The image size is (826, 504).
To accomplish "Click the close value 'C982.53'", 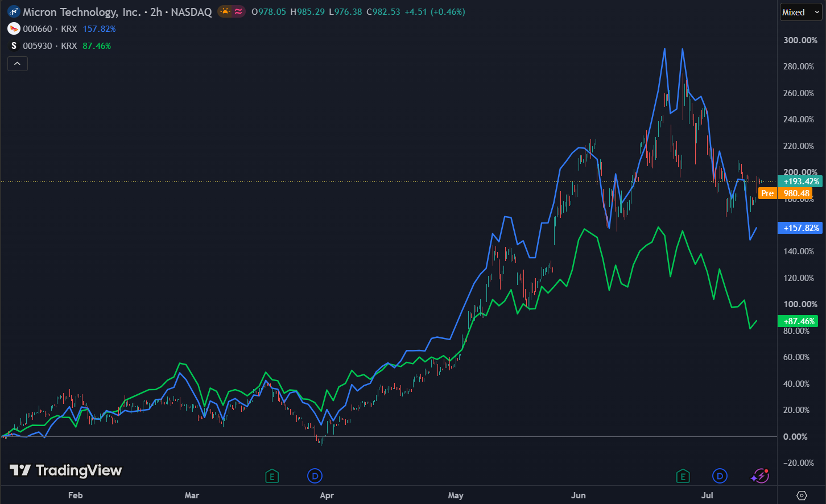I will point(383,12).
